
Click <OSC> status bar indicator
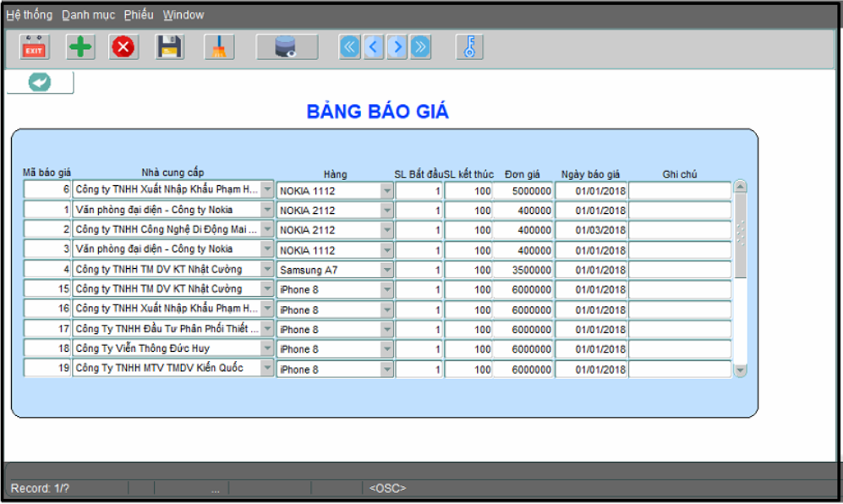click(387, 489)
